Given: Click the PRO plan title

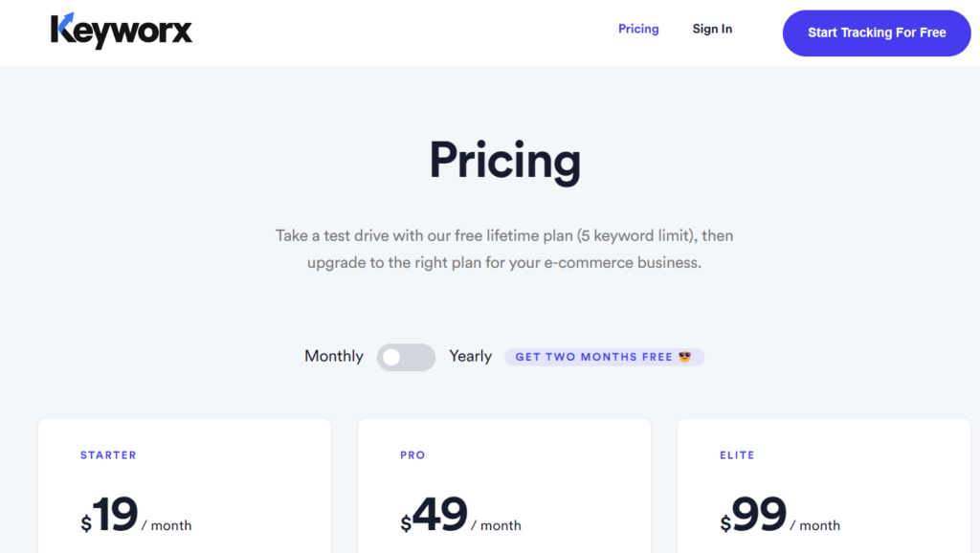Looking at the screenshot, I should tap(412, 455).
